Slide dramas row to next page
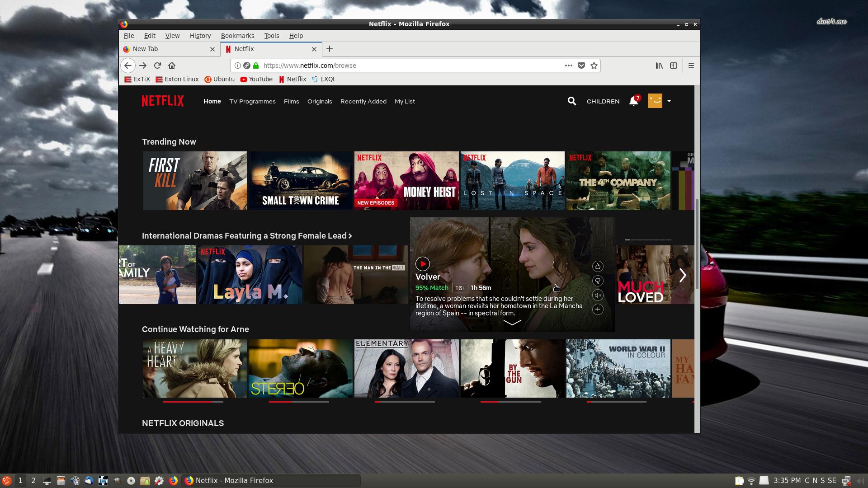 coord(683,275)
